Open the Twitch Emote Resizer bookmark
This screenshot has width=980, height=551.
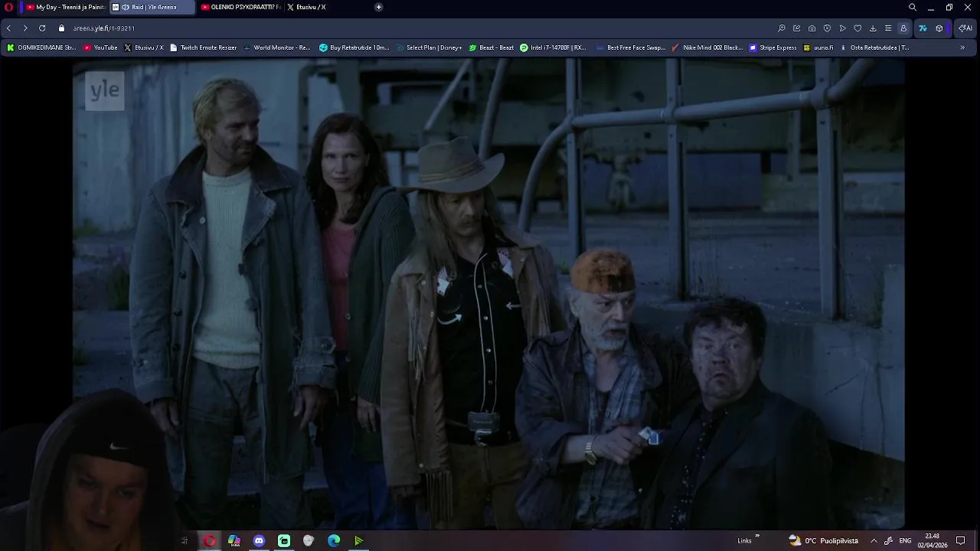point(204,47)
